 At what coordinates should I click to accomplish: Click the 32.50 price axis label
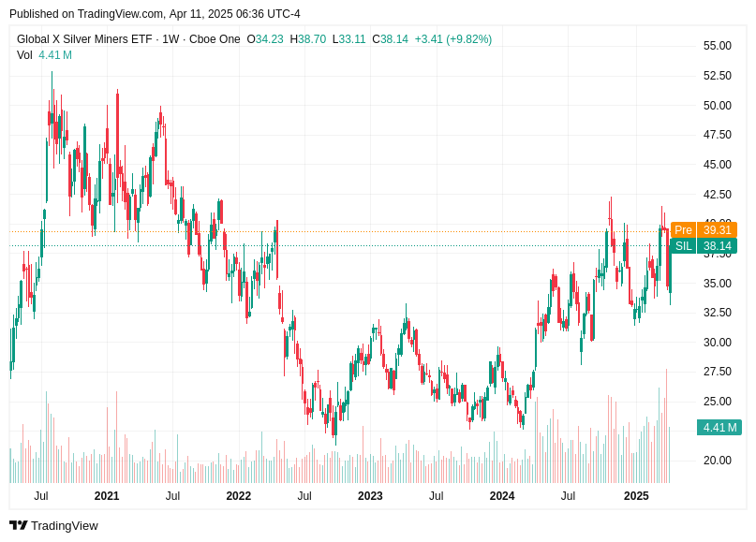[718, 313]
